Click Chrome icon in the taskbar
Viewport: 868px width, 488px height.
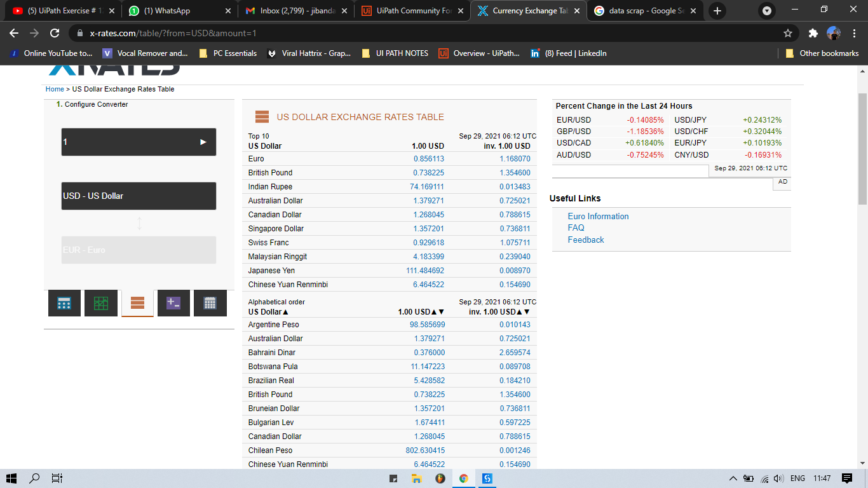[x=464, y=478]
